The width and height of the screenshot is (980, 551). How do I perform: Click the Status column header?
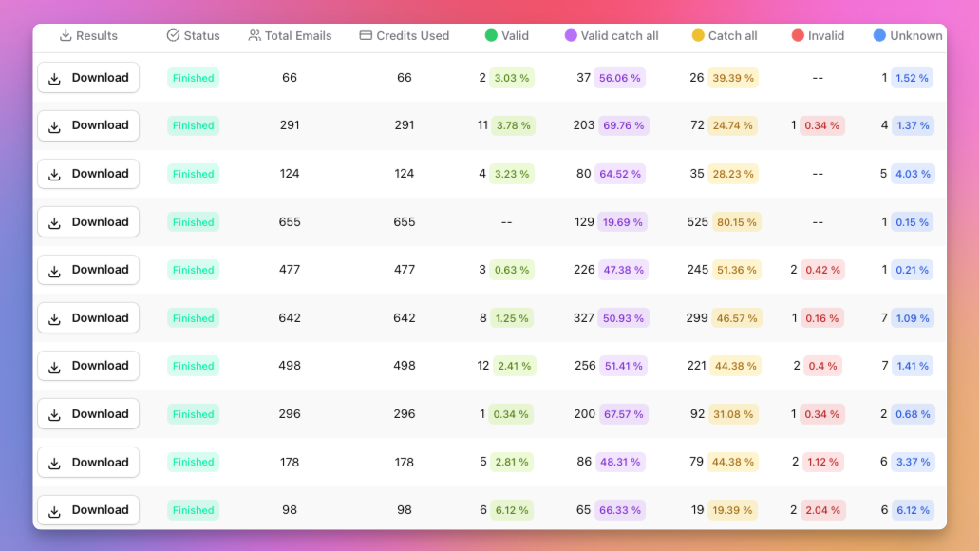[194, 36]
